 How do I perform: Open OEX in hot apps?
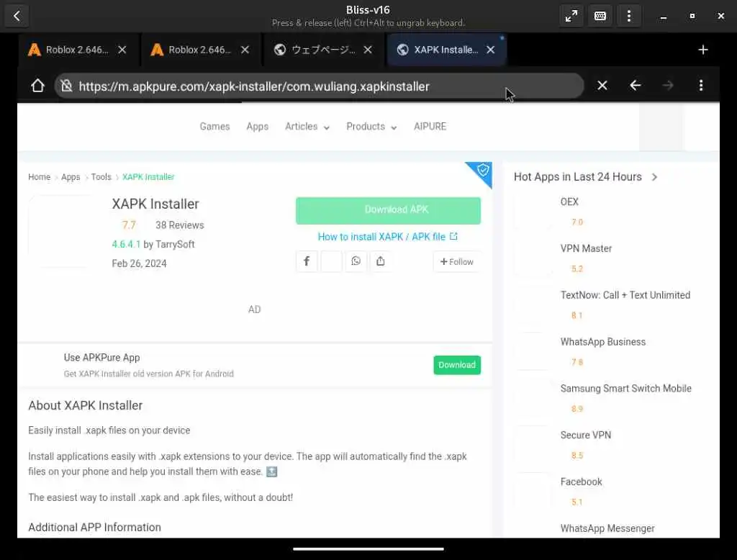click(569, 202)
